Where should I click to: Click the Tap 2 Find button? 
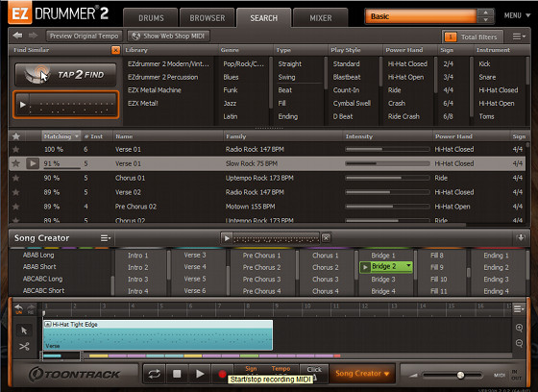point(65,75)
